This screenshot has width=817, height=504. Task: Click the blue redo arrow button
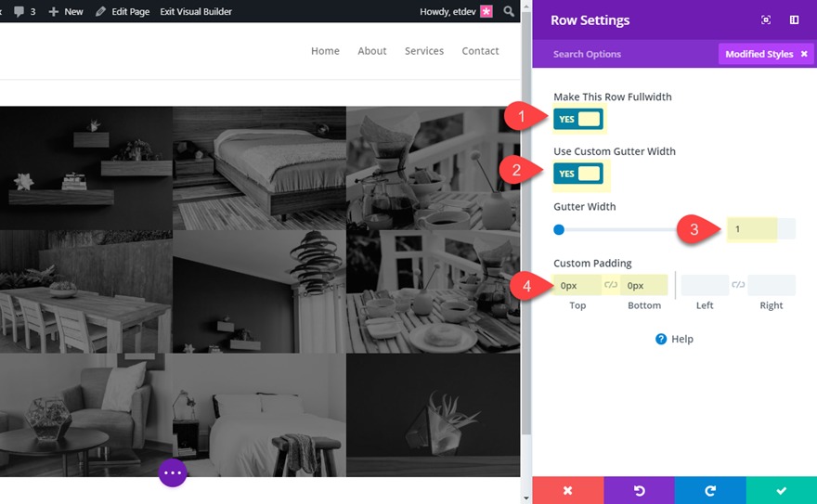pos(710,490)
